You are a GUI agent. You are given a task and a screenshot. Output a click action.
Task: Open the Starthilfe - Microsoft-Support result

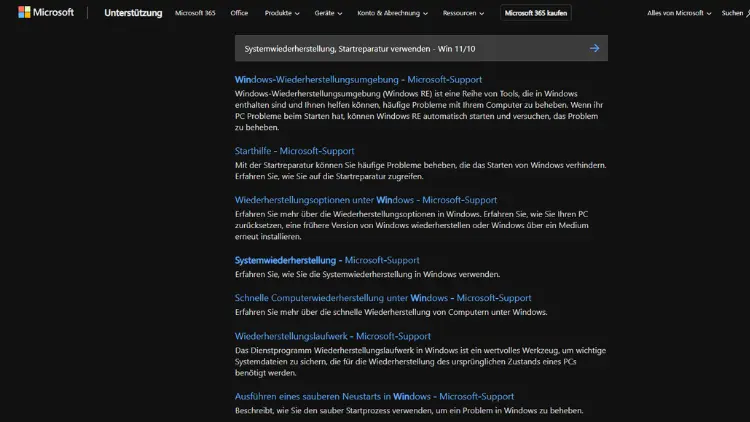coord(294,151)
